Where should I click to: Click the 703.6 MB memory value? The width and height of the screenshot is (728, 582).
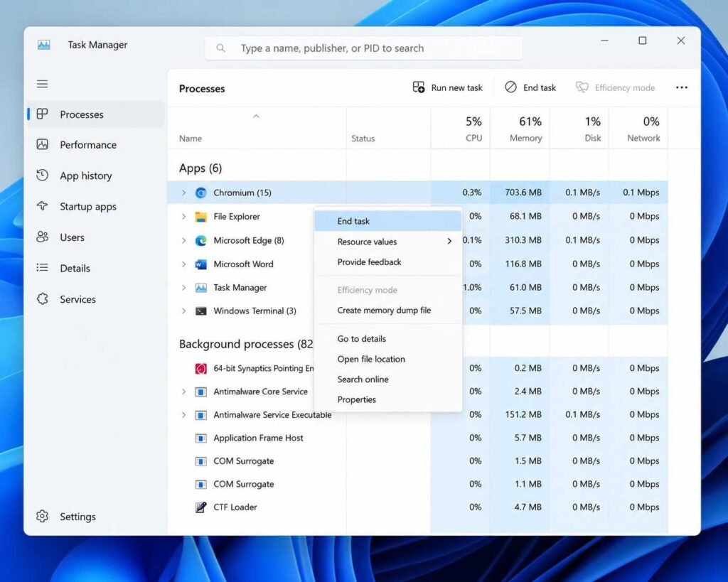pos(523,193)
